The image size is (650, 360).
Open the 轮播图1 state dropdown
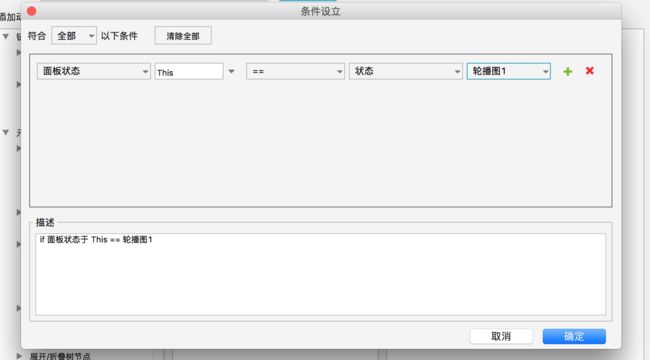coord(509,71)
